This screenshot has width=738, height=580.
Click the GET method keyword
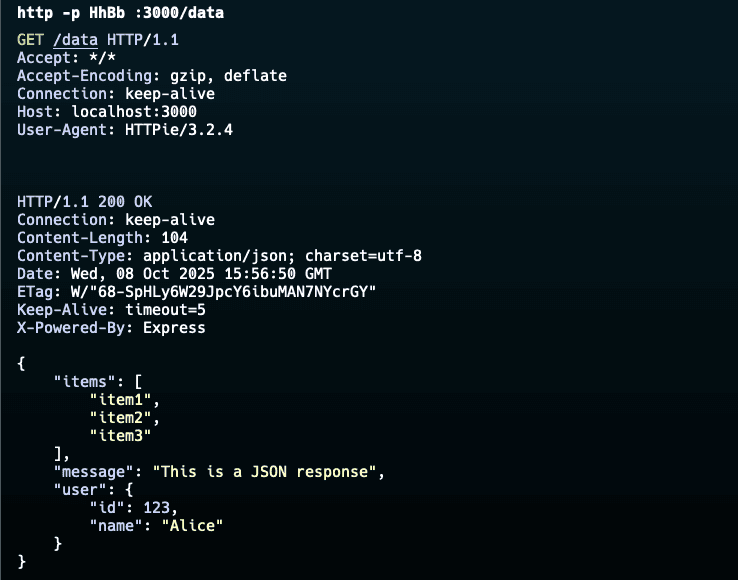pos(30,39)
